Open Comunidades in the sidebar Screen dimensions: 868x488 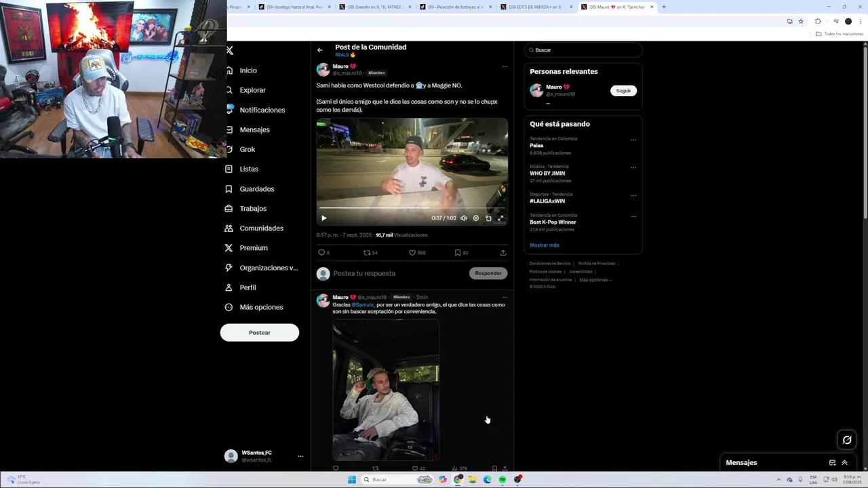[254, 228]
